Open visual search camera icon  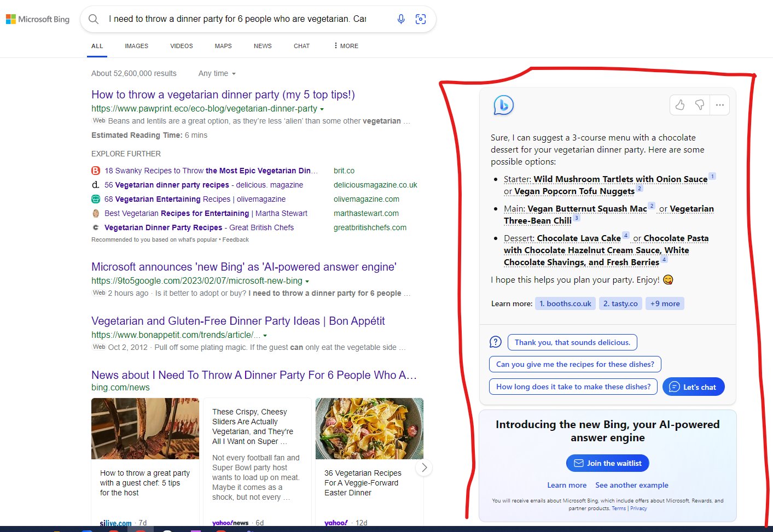point(421,19)
